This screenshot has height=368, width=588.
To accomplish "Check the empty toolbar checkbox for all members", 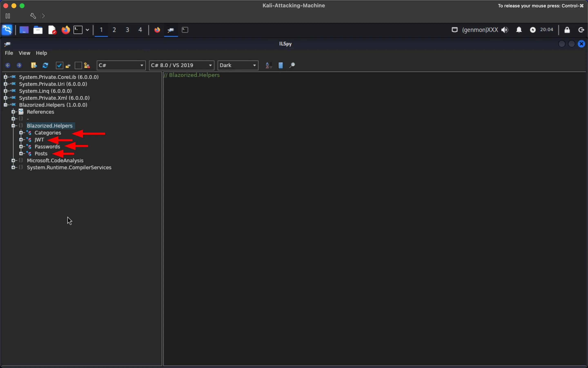I will 78,65.
